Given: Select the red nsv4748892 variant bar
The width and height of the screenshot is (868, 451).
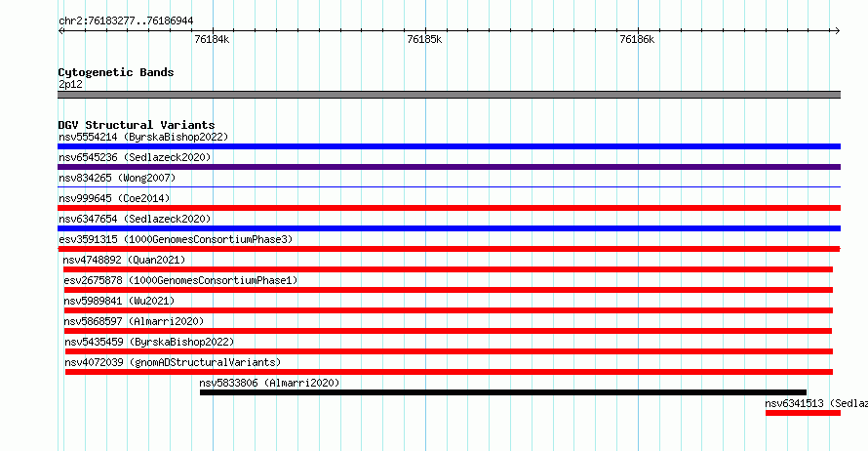Looking at the screenshot, I should click(448, 269).
